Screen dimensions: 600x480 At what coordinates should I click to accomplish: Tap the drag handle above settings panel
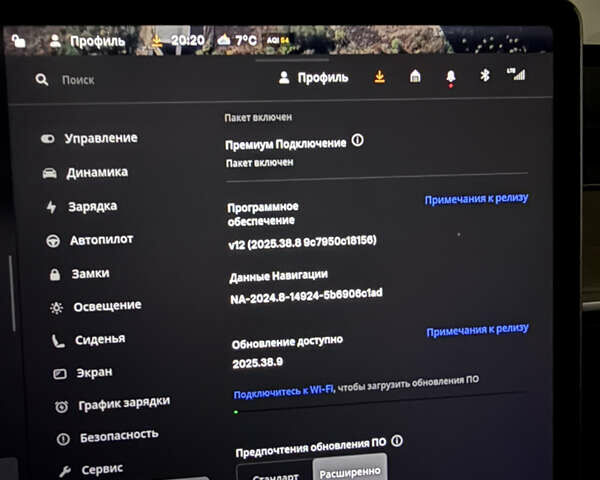tap(292, 60)
